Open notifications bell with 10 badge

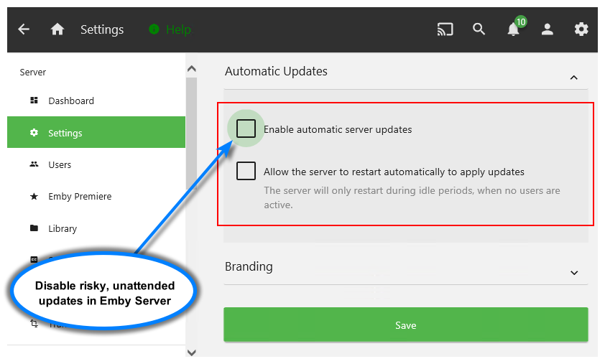(x=513, y=29)
